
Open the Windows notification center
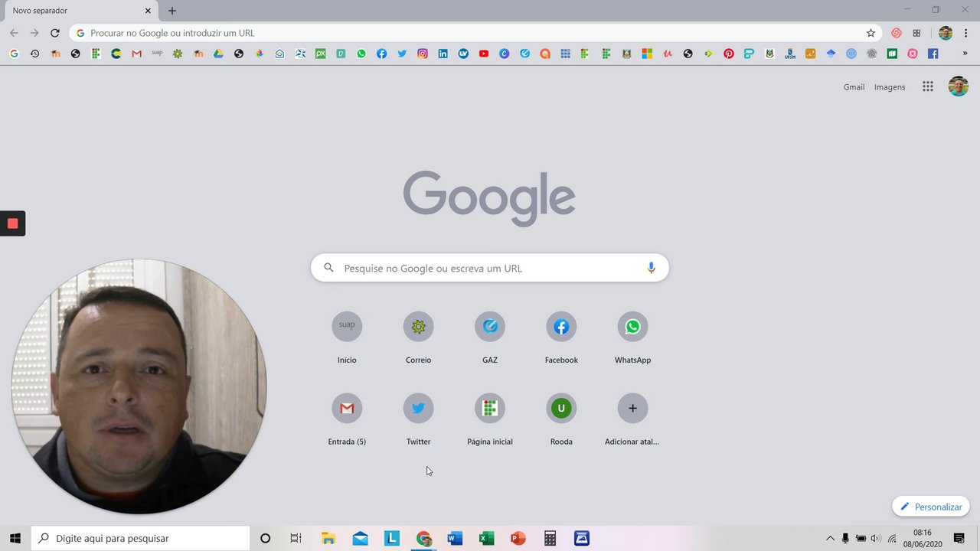click(x=959, y=538)
